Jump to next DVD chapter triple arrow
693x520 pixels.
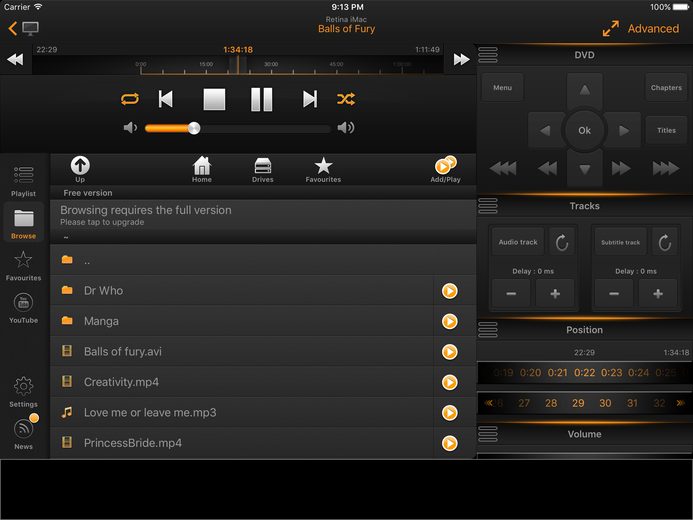(666, 168)
